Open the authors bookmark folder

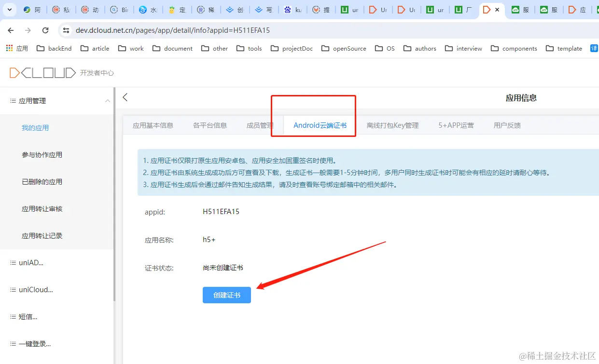click(x=419, y=48)
